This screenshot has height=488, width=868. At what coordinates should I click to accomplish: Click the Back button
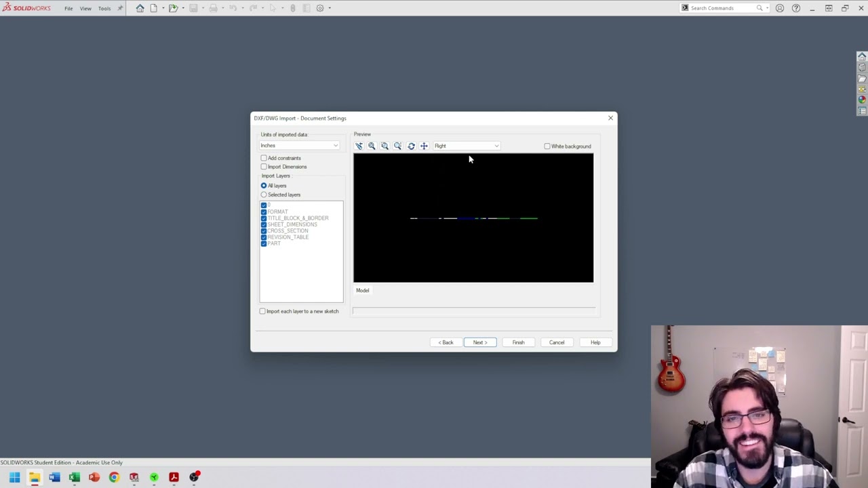[446, 342]
